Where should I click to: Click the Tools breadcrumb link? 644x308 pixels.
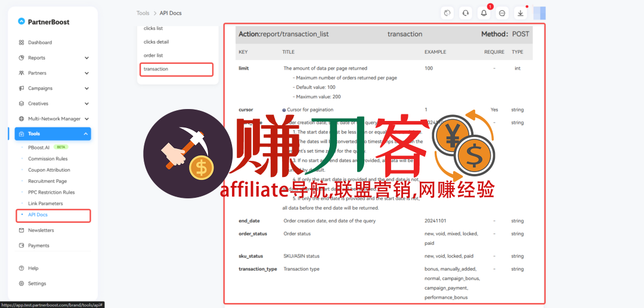click(143, 13)
